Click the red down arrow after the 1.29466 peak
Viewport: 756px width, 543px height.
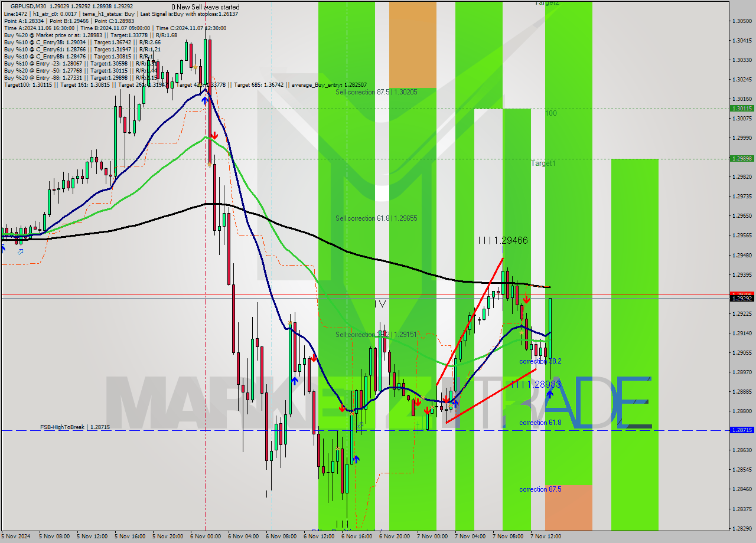tap(526, 300)
